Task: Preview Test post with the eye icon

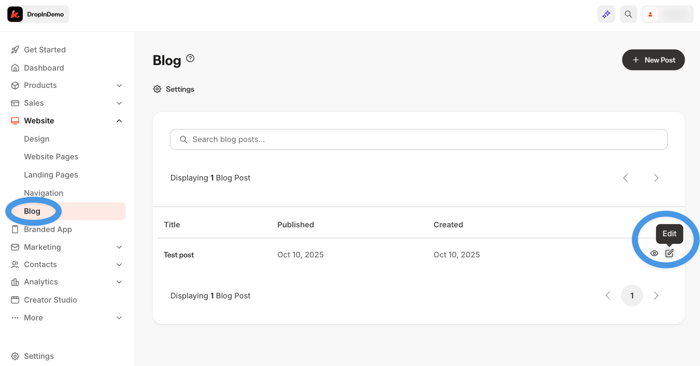Action: pyautogui.click(x=654, y=253)
